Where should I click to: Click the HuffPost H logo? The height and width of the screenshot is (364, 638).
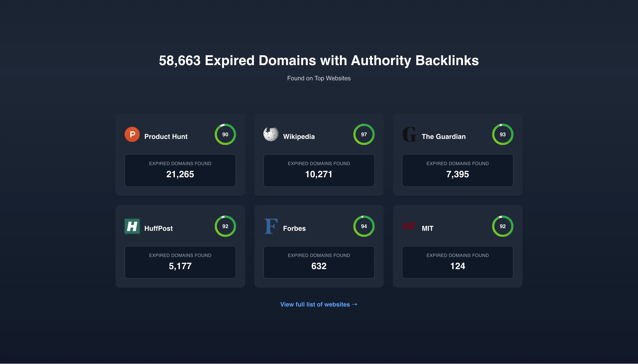coord(132,226)
